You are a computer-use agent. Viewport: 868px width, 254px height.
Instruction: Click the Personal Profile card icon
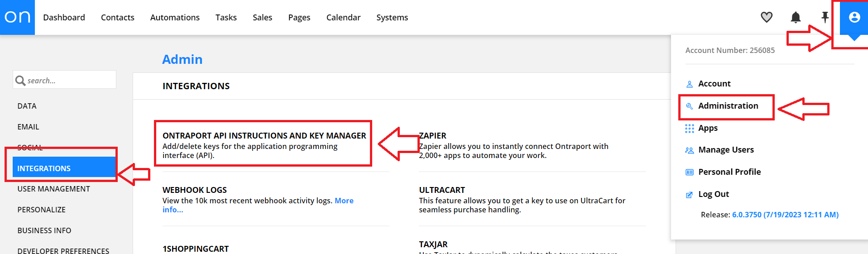point(690,172)
